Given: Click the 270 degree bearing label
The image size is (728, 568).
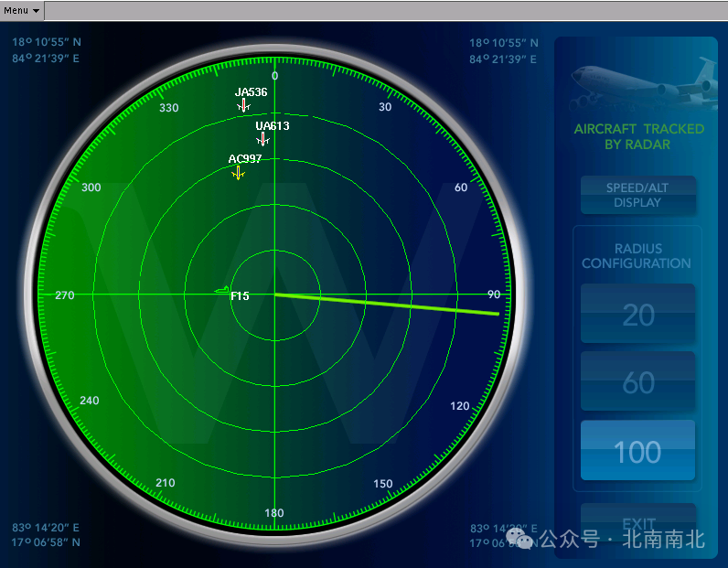Looking at the screenshot, I should pyautogui.click(x=65, y=295).
